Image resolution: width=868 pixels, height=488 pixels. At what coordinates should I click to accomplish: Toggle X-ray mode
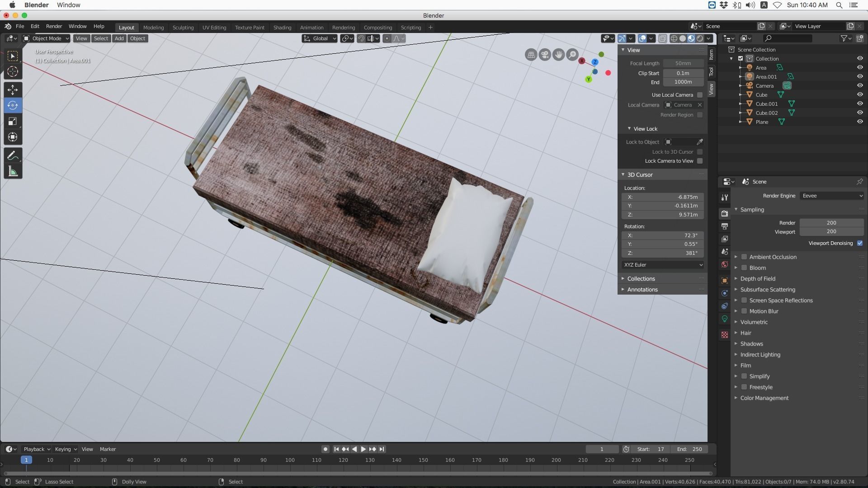point(662,38)
